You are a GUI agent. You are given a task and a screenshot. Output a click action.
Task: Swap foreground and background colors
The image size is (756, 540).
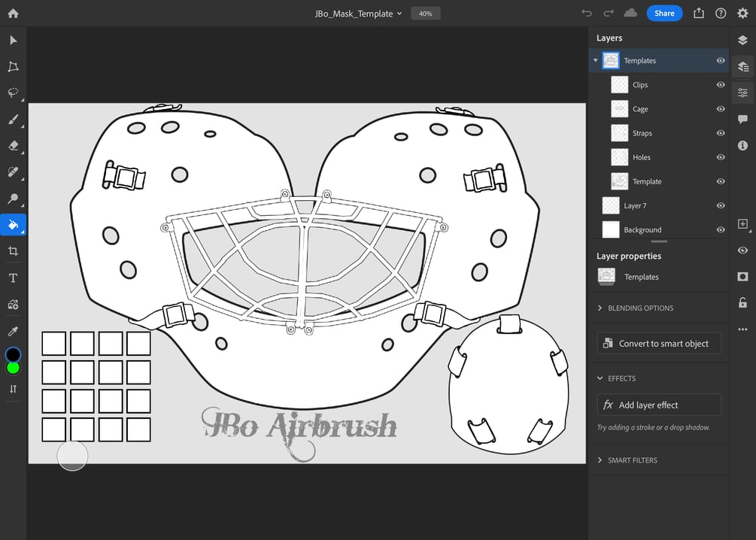click(13, 389)
